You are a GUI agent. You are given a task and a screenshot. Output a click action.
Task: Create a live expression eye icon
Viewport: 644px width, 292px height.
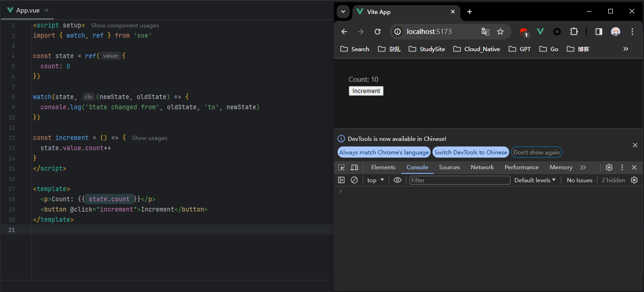[398, 180]
